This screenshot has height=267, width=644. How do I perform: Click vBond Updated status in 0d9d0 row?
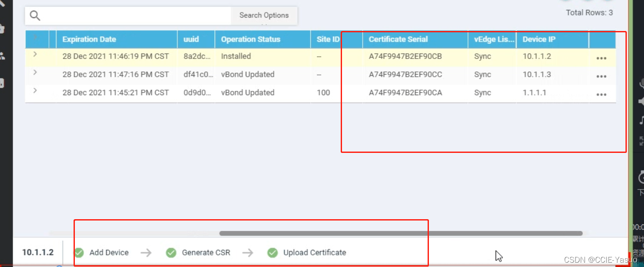tap(248, 93)
